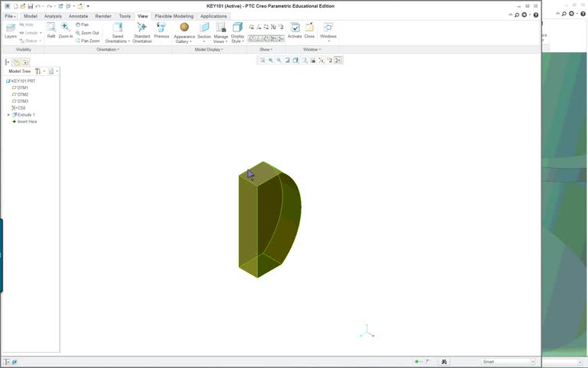The height and width of the screenshot is (368, 588).
Task: Toggle point tag display in top Show row
Action: coord(266,27)
